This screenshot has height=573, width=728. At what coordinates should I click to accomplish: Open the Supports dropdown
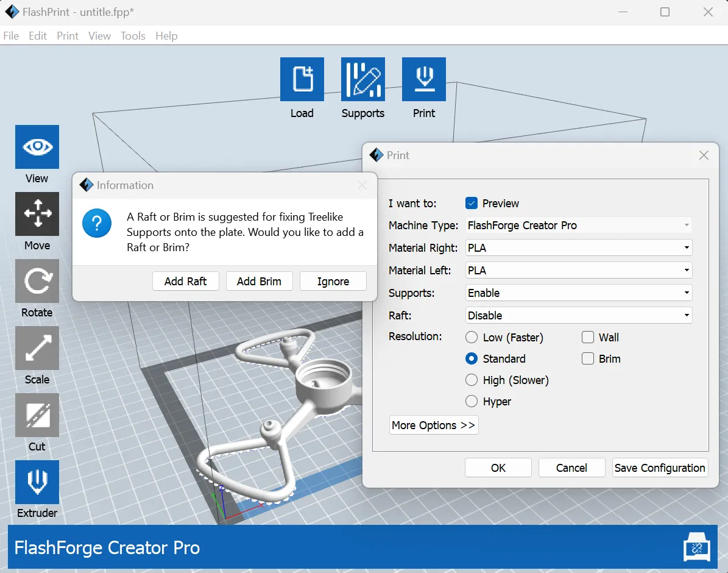[579, 293]
